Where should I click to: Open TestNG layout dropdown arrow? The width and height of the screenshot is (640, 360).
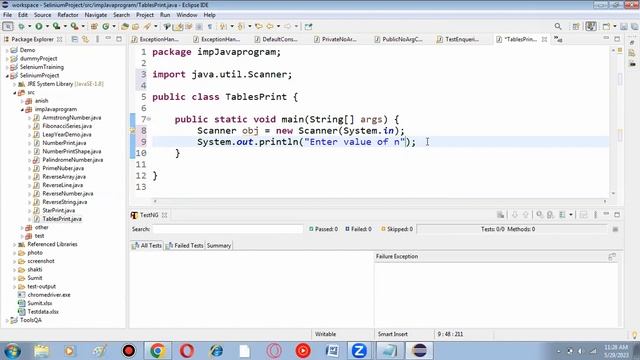click(571, 215)
